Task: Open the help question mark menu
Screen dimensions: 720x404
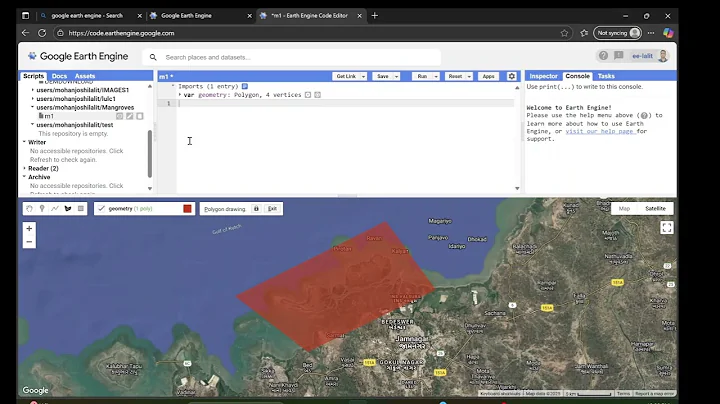Action: (x=603, y=56)
